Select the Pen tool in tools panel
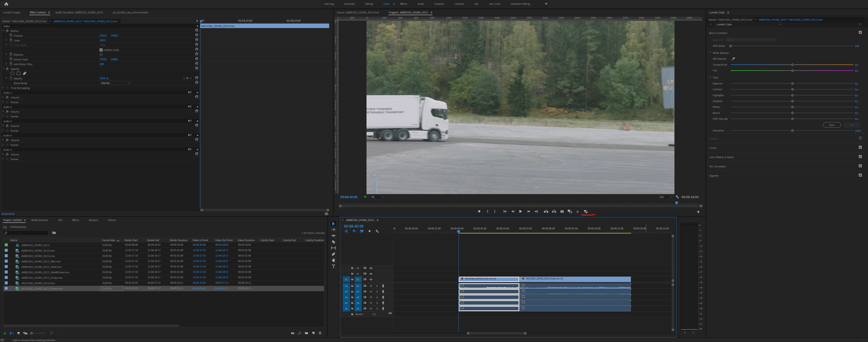 (333, 254)
